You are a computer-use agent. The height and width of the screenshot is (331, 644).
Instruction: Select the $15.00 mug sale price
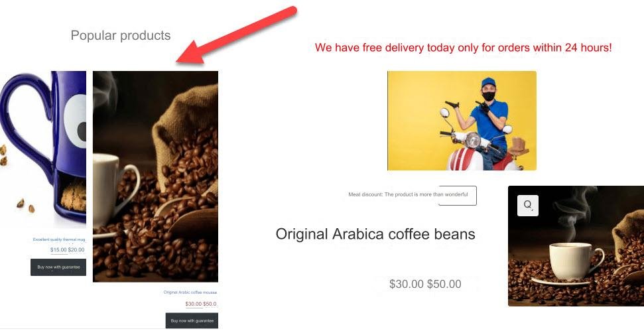[58, 249]
